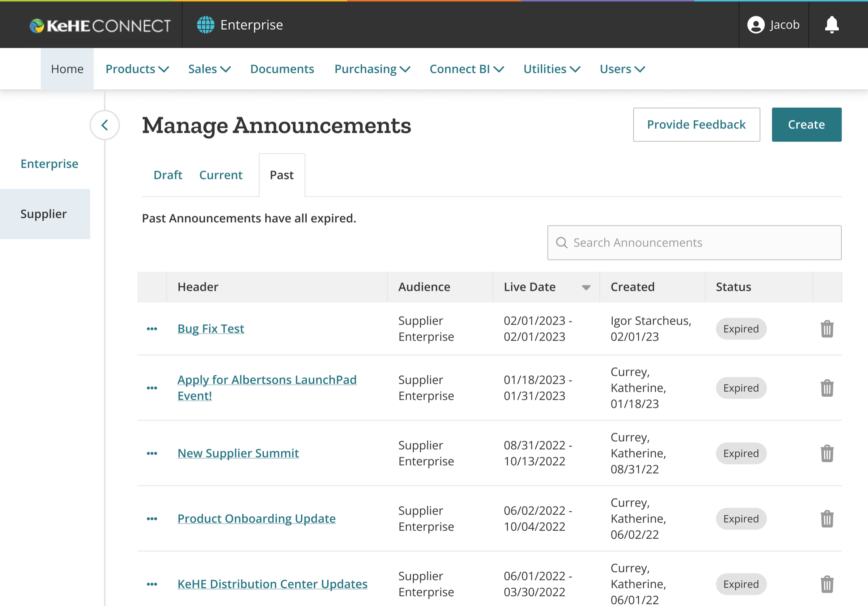Viewport: 868px width, 606px height.
Task: Open the Bug Fix Test link
Action: (211, 329)
